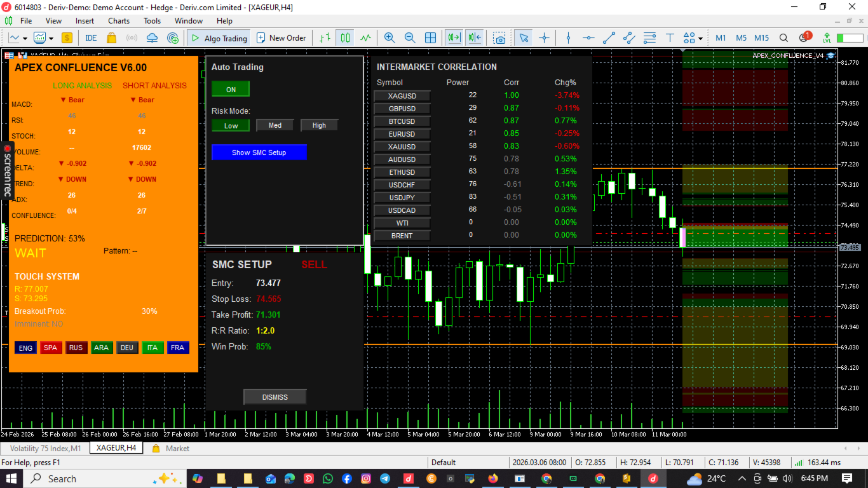Open the VPS cloud icon
Viewport: 868px width, 488px height.
pos(152,38)
